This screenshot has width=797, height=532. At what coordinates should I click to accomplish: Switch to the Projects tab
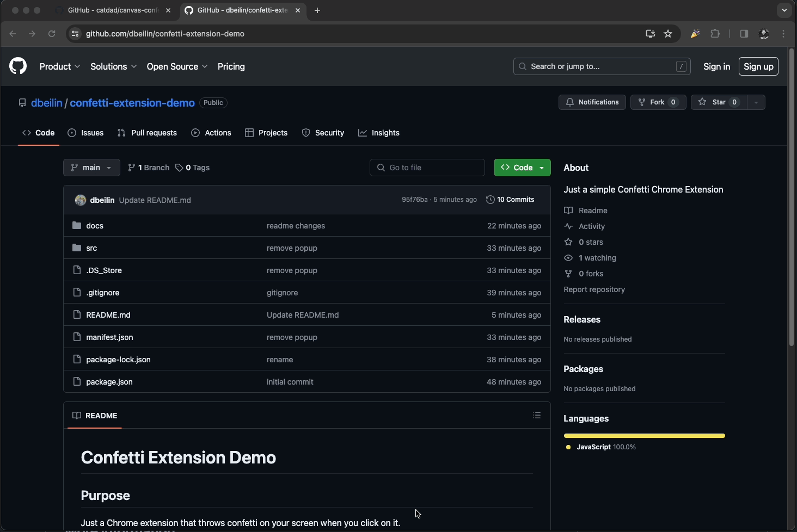pos(266,133)
